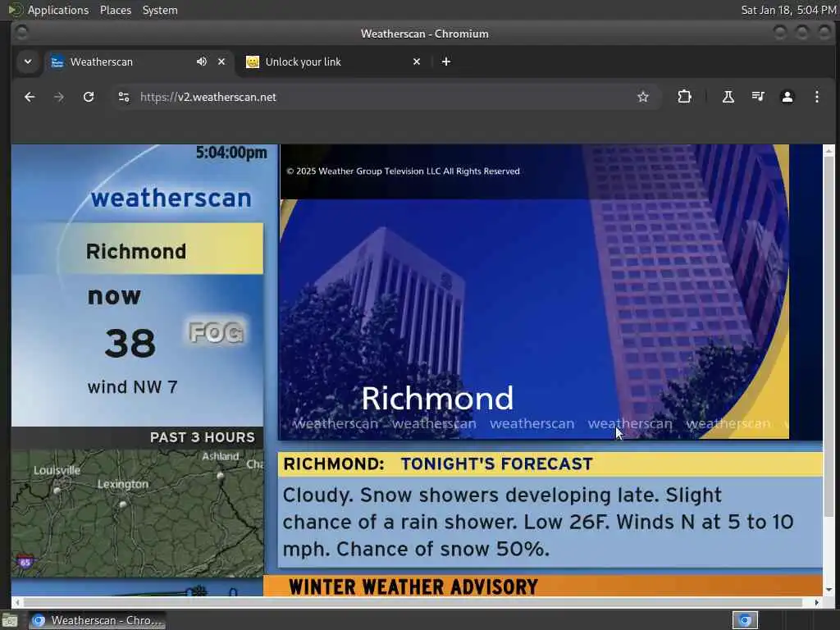
Task: Click the wind NW 7 text
Action: [x=132, y=387]
